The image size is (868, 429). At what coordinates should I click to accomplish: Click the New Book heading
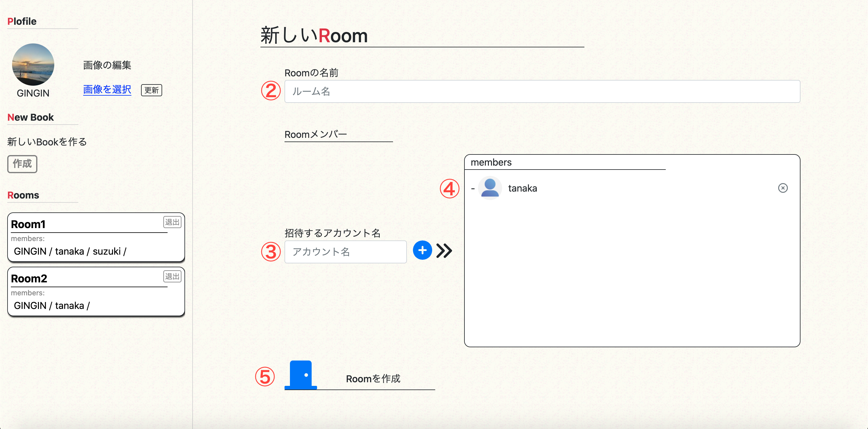click(x=30, y=117)
